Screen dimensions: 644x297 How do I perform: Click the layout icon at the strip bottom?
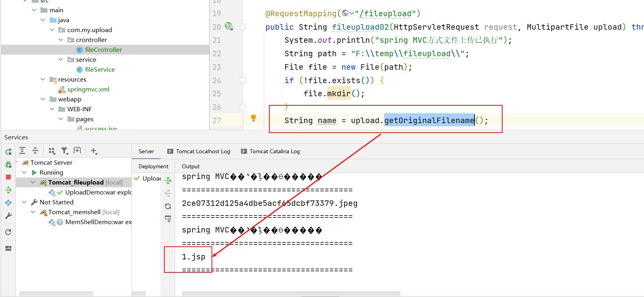8,248
